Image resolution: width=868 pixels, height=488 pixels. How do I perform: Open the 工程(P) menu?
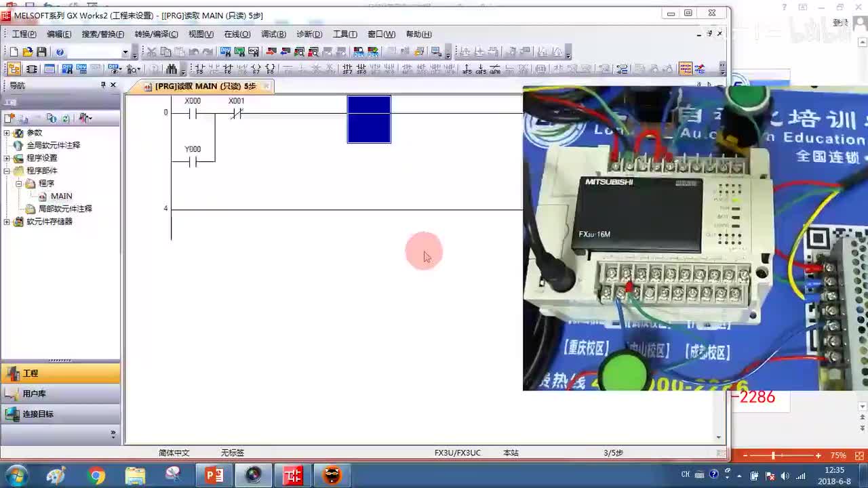coord(24,34)
